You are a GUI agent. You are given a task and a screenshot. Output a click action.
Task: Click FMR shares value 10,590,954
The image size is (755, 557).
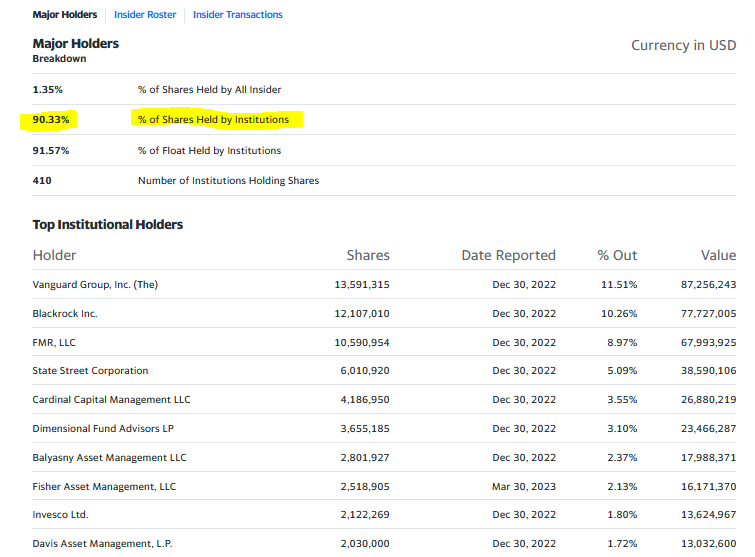[x=362, y=342]
